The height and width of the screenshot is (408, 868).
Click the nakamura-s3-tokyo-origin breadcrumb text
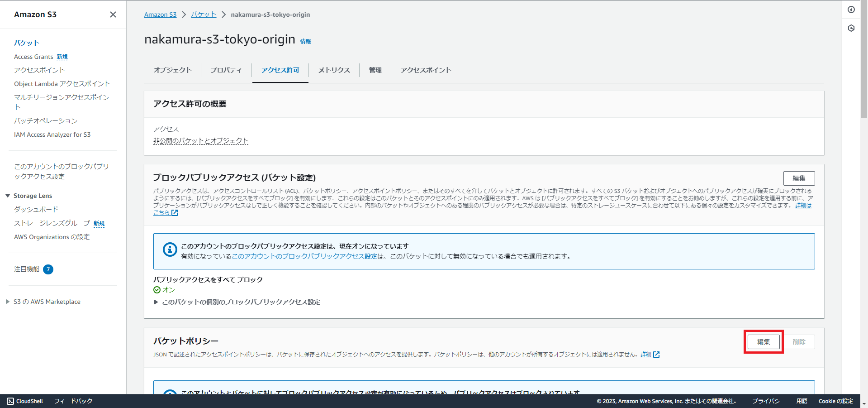tap(270, 14)
